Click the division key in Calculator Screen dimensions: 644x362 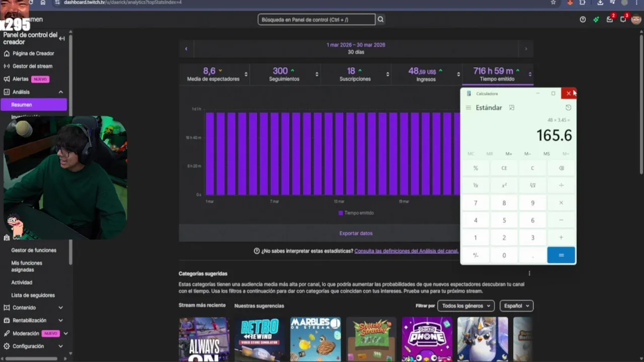pos(561,186)
